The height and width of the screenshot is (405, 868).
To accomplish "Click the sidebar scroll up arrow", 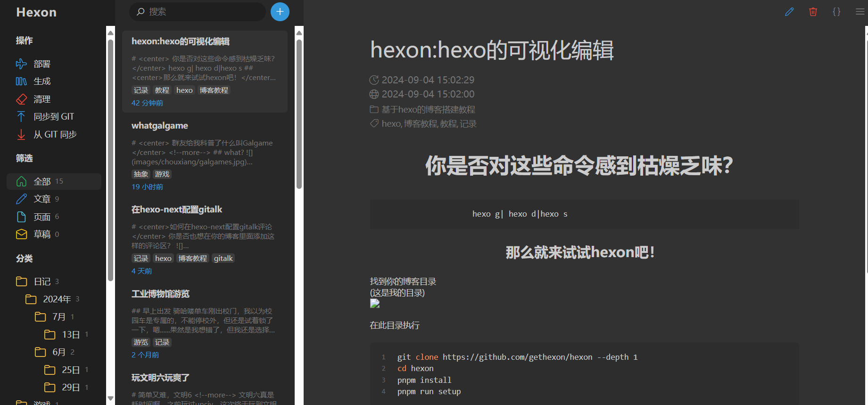I will coord(111,32).
